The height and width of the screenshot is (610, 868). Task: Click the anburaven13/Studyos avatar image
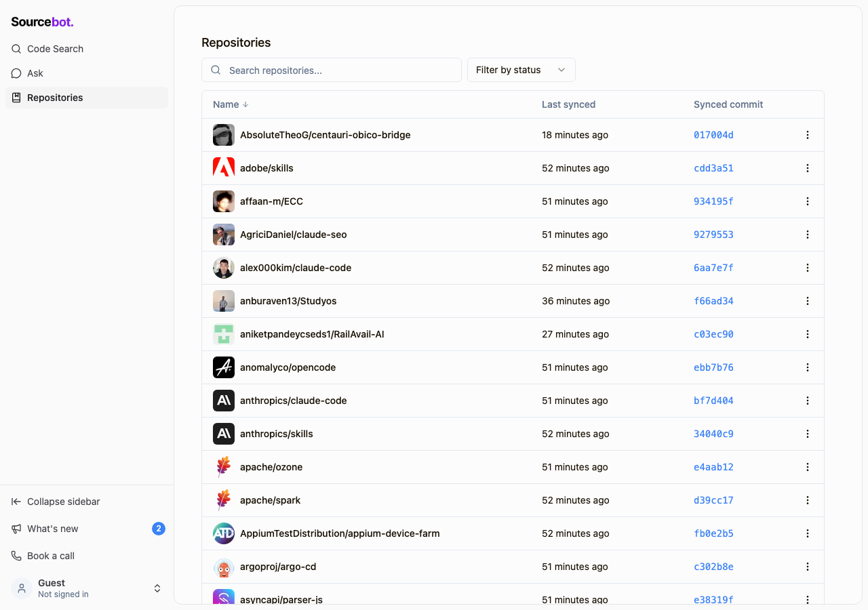pos(224,301)
